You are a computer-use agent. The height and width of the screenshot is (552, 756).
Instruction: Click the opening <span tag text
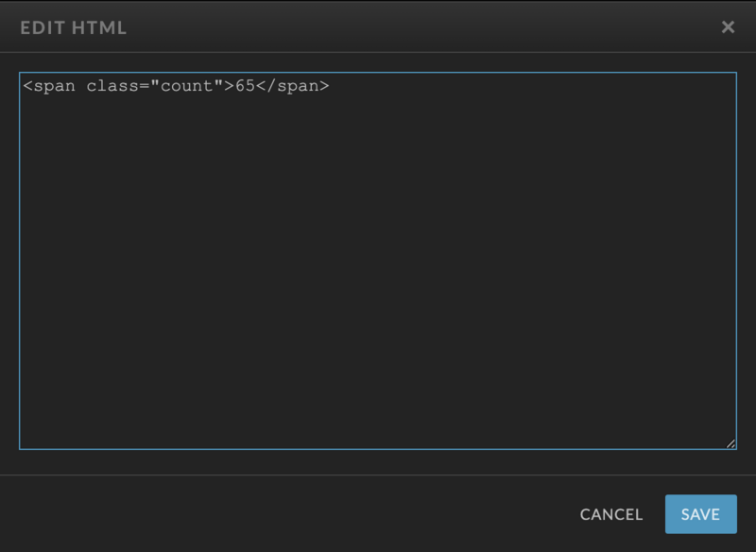49,86
